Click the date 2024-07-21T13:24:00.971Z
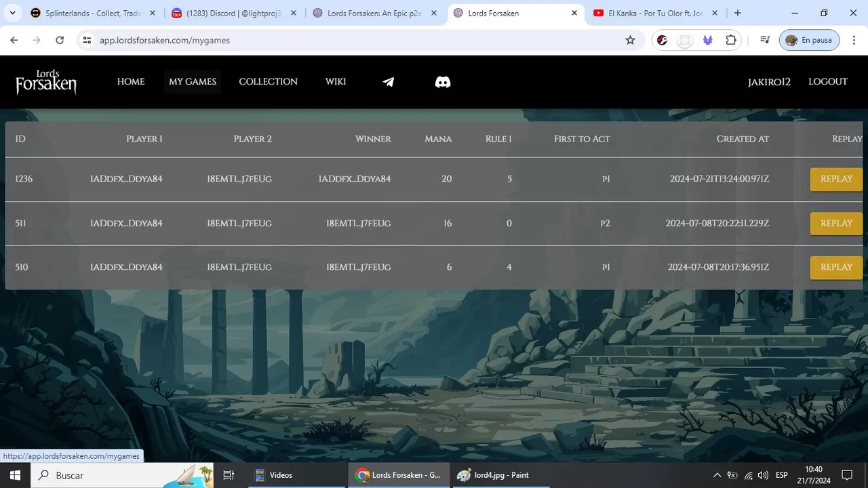The image size is (868, 488). [x=719, y=179]
